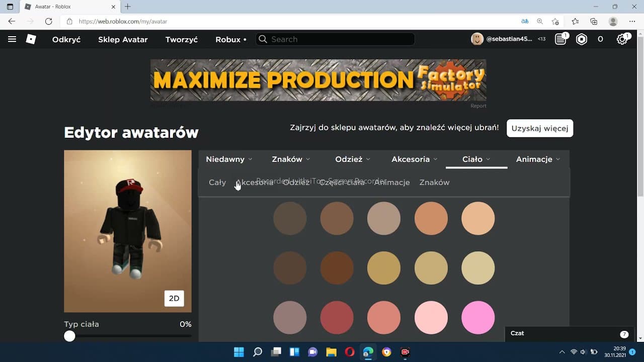The width and height of the screenshot is (644, 362).
Task: Pick the pink skin color swatch
Action: point(478,318)
